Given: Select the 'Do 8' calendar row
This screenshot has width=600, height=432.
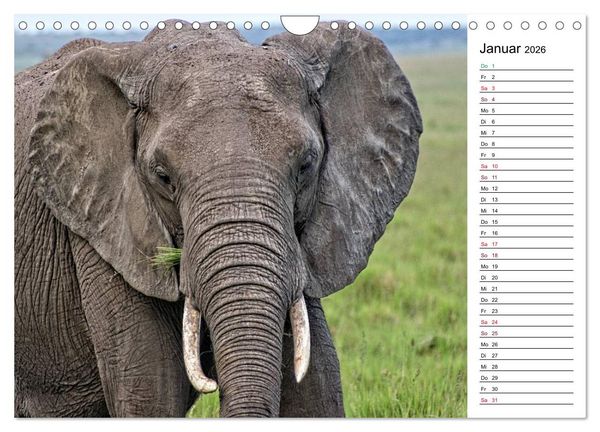Looking at the screenshot, I should coord(527,143).
